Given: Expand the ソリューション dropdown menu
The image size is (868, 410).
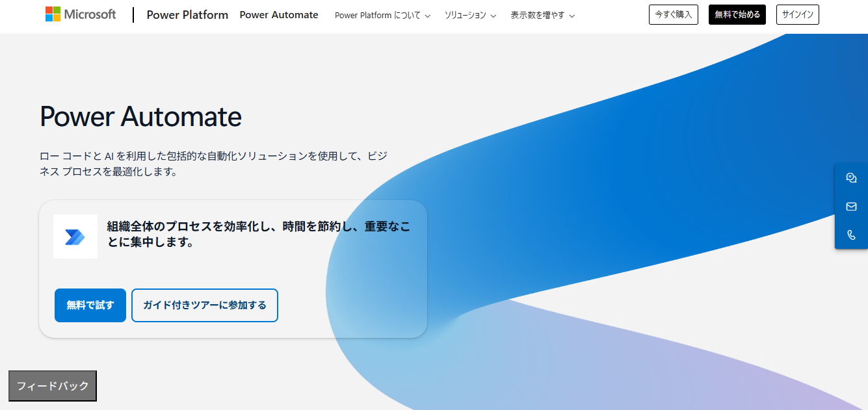Looking at the screenshot, I should pos(470,15).
